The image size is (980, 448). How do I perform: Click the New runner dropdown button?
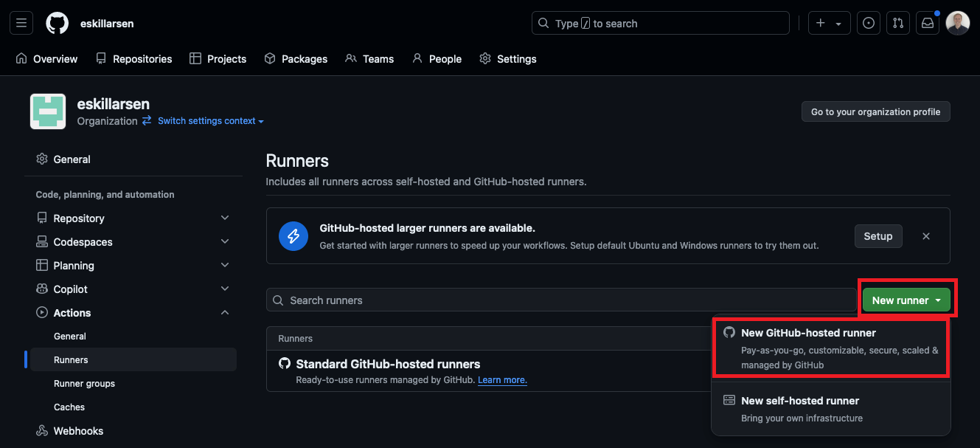tap(906, 300)
